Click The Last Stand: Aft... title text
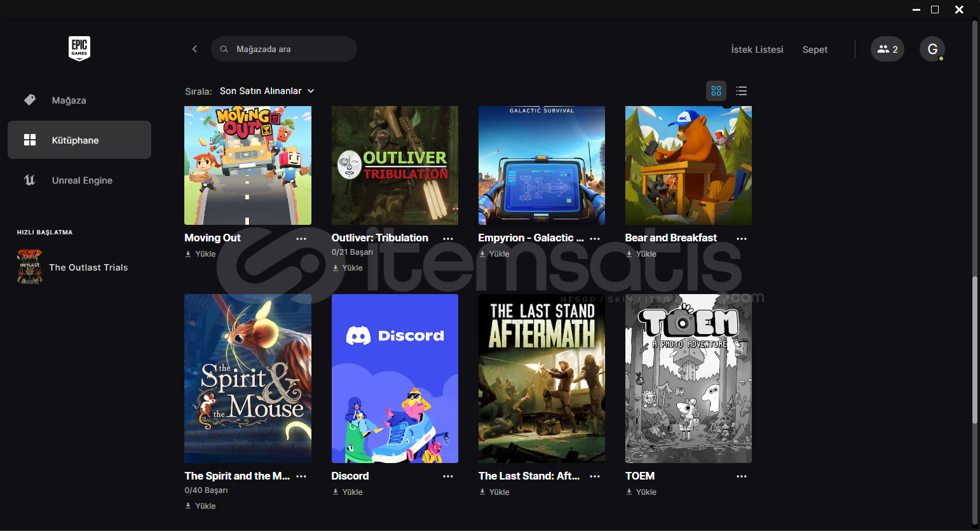The image size is (980, 531). pyautogui.click(x=529, y=476)
